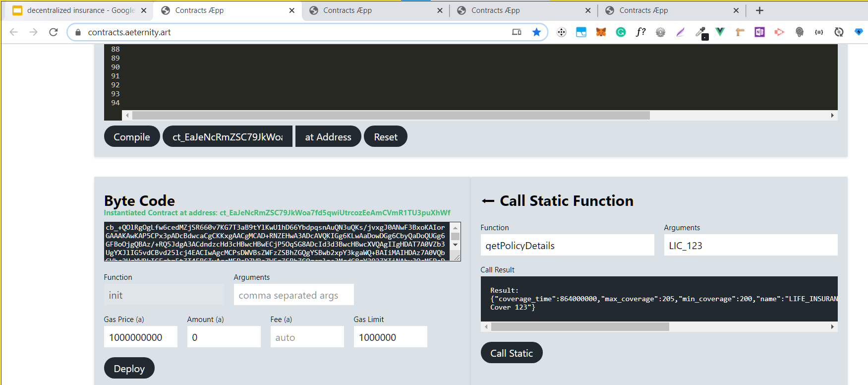Switch to the third Contracts Æpp tab
The image size is (868, 385).
523,10
